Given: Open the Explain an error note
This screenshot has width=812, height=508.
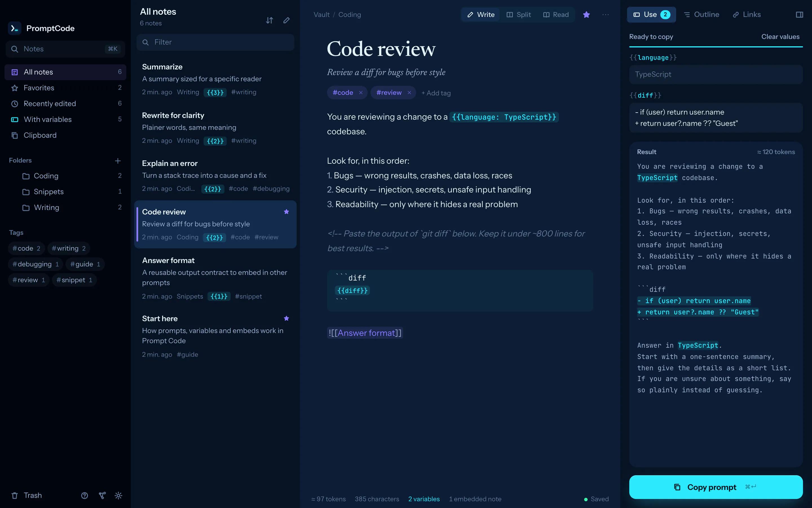Looking at the screenshot, I should (215, 176).
